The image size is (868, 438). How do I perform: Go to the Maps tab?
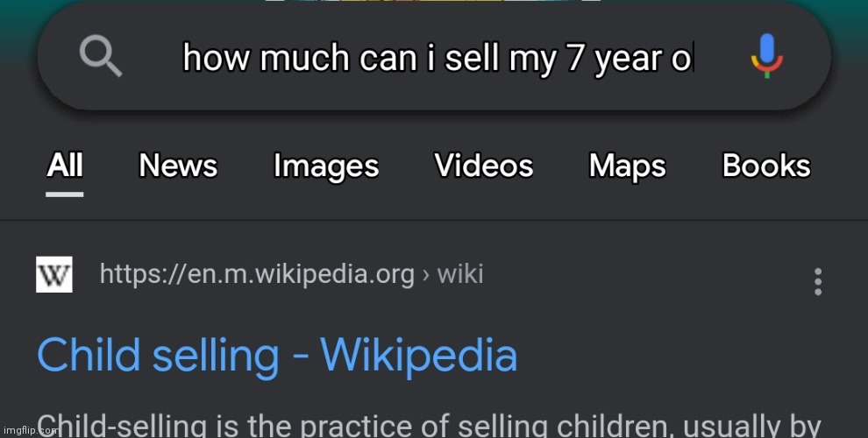coord(627,166)
